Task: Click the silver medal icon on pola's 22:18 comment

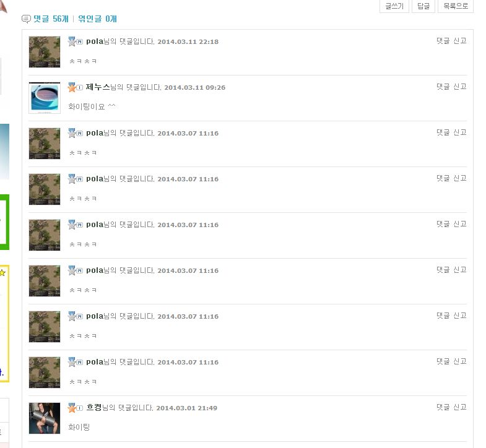Action: (72, 41)
